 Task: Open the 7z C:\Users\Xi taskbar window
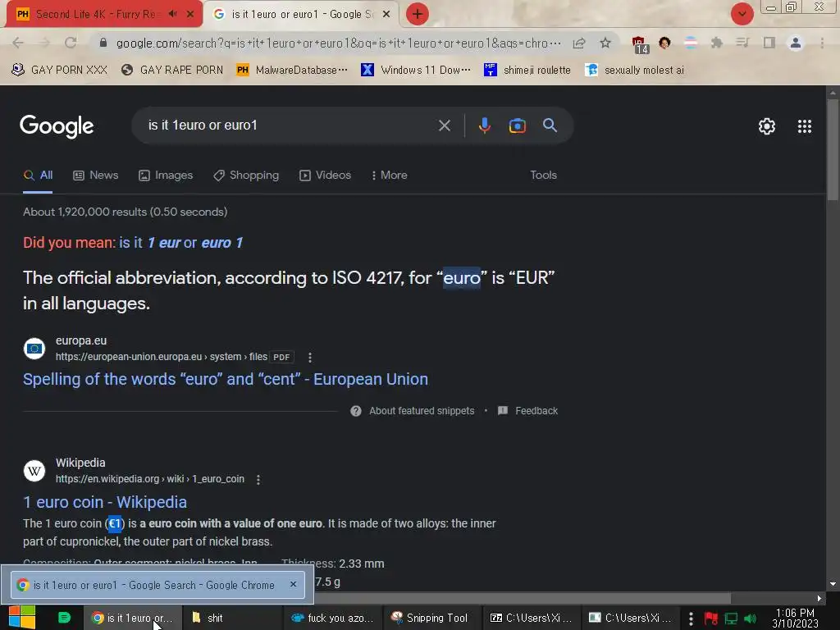coord(532,618)
